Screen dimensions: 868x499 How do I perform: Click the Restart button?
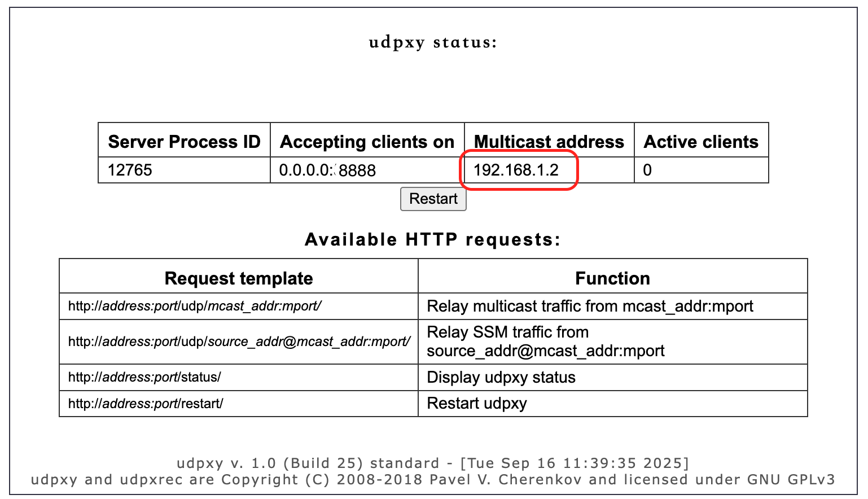[433, 199]
